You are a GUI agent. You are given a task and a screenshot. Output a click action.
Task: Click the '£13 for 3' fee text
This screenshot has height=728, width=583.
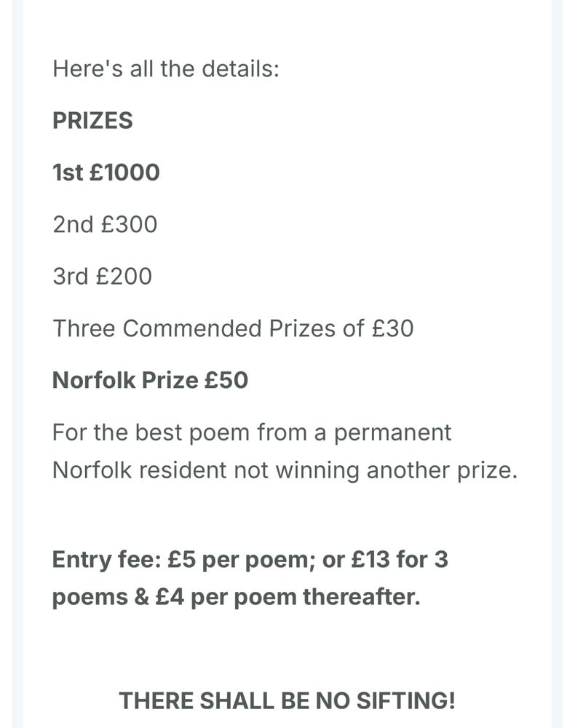coord(400,559)
